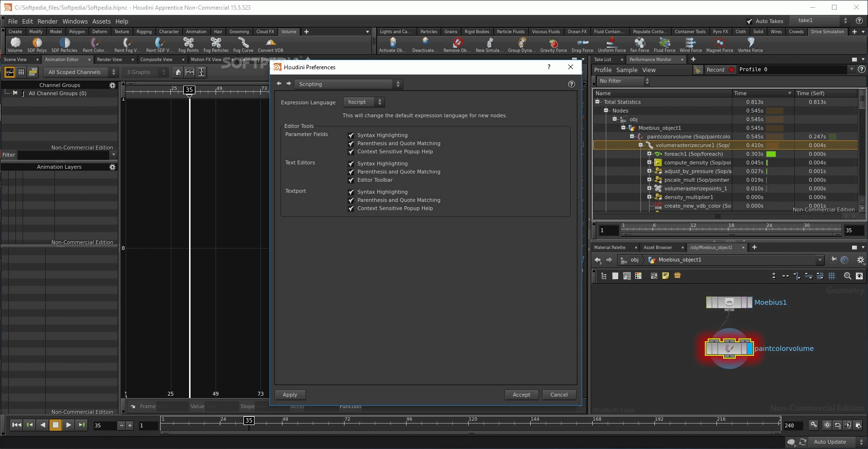This screenshot has width=868, height=449.
Task: Expand the foreach1 (Sop/foreach) row
Action: (650, 154)
